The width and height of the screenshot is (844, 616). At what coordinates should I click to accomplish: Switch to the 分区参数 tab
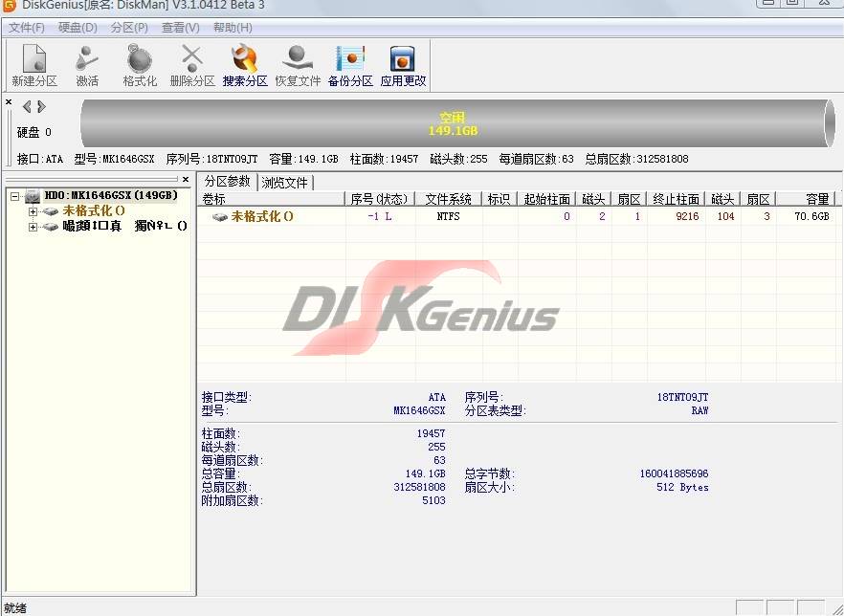coord(227,182)
